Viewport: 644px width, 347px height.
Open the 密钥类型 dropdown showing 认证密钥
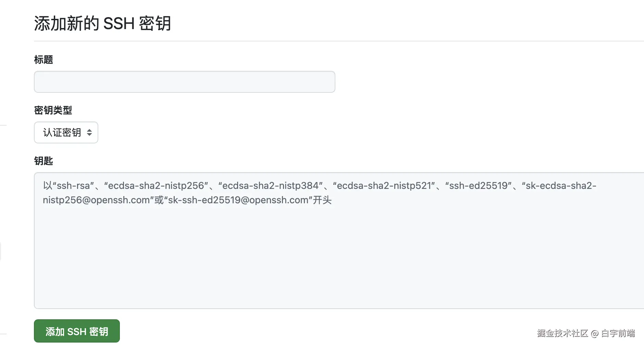(66, 132)
